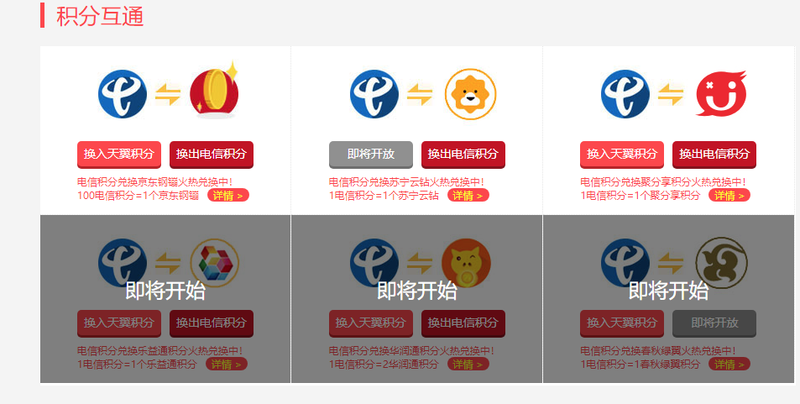Click the colorful cube Leyitong icon
Viewport: 800px width, 404px height.
click(215, 263)
